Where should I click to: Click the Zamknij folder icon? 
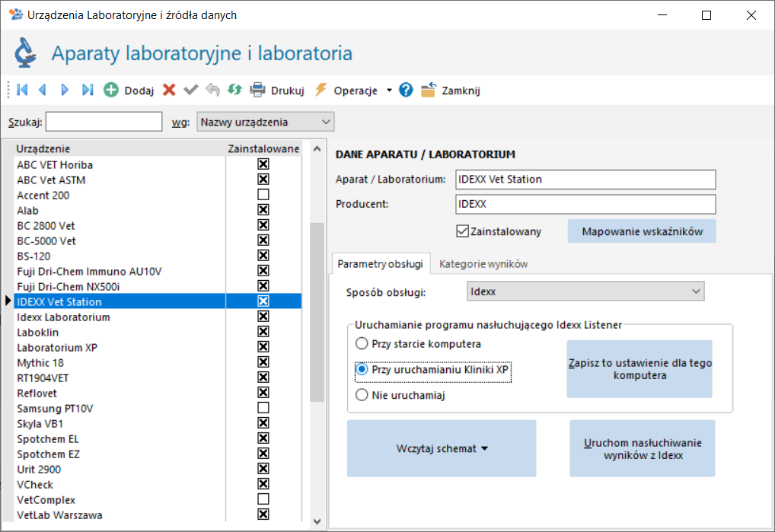tap(429, 90)
